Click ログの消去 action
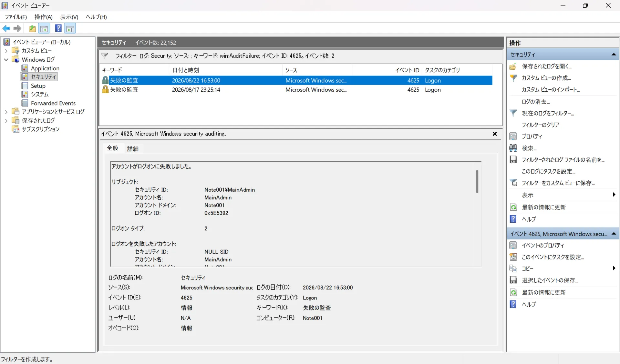The image size is (620, 364). click(536, 102)
